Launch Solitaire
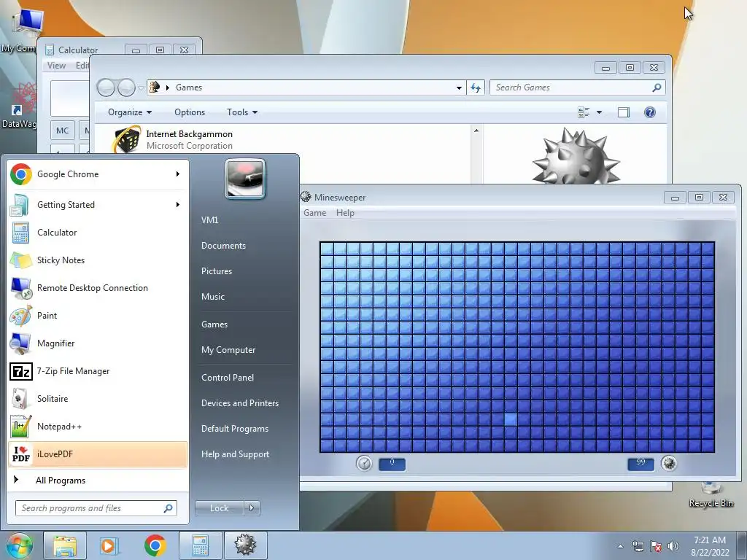The width and height of the screenshot is (747, 560). (x=97, y=399)
